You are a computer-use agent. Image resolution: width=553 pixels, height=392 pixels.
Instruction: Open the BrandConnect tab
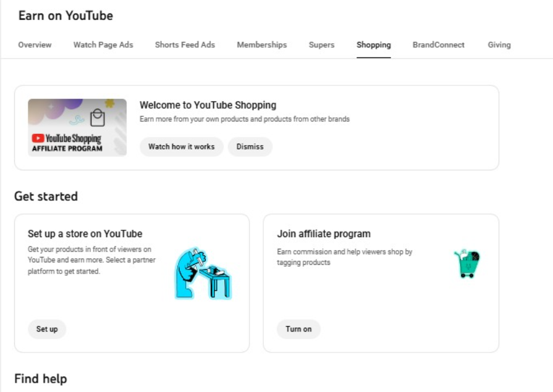438,45
